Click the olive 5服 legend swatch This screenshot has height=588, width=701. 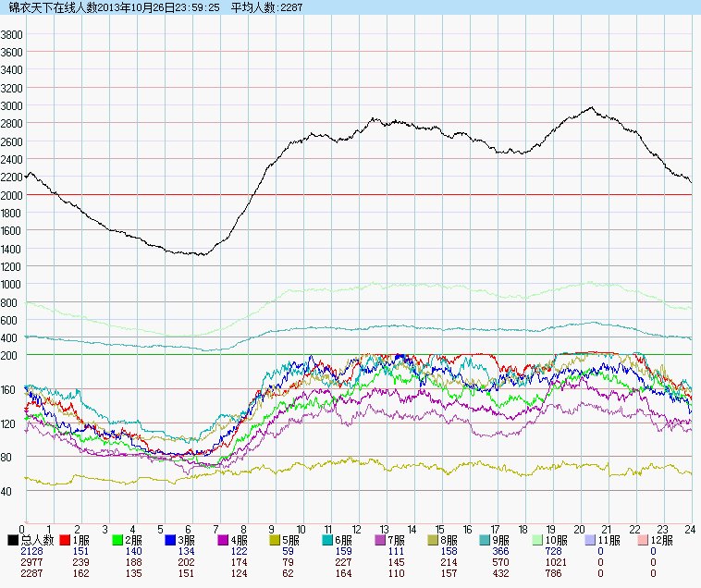coord(276,540)
